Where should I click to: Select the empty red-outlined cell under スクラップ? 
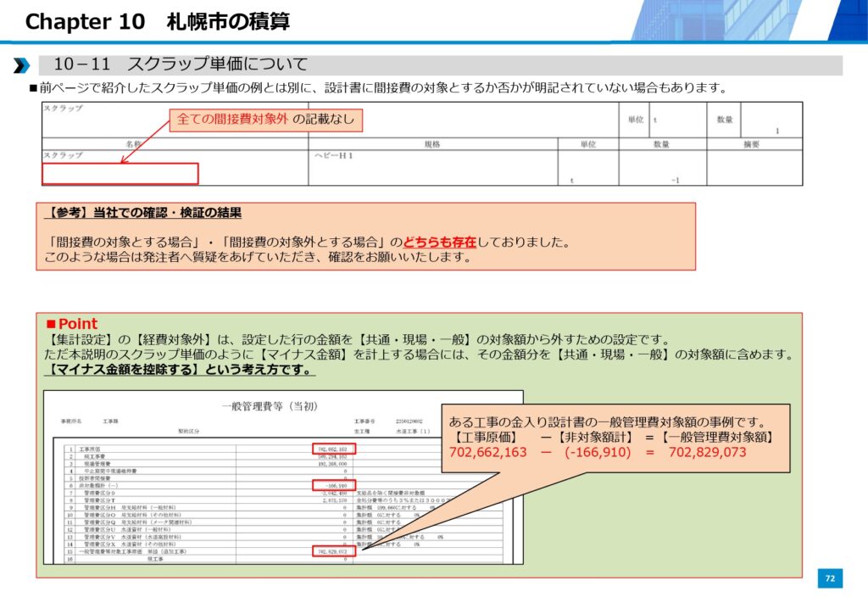click(x=120, y=174)
